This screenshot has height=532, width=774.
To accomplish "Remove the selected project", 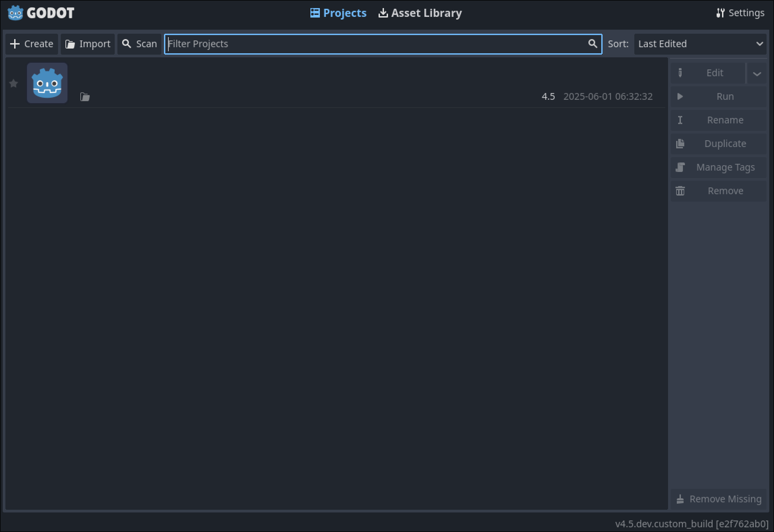I will pyautogui.click(x=719, y=191).
